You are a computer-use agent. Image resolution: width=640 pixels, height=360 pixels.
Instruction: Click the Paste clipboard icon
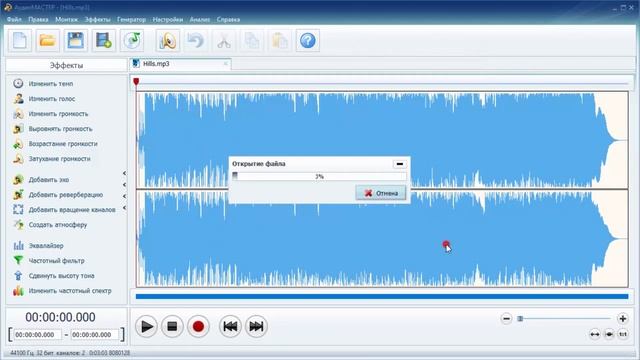(280, 41)
